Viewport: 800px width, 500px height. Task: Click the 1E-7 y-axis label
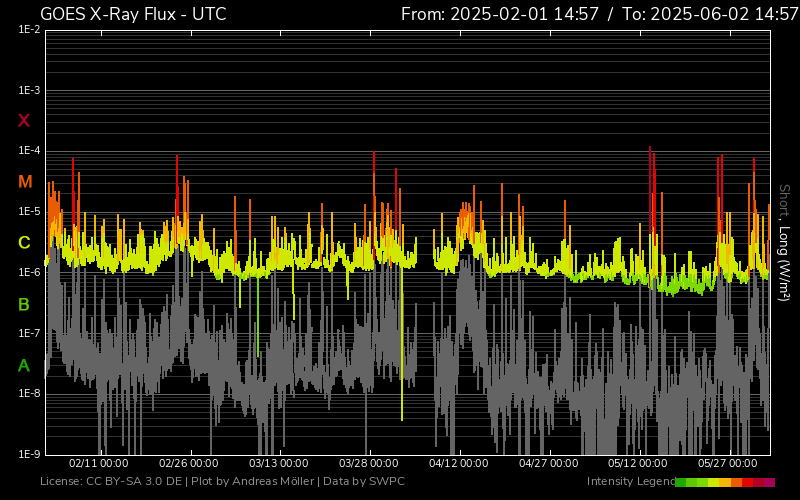point(29,333)
